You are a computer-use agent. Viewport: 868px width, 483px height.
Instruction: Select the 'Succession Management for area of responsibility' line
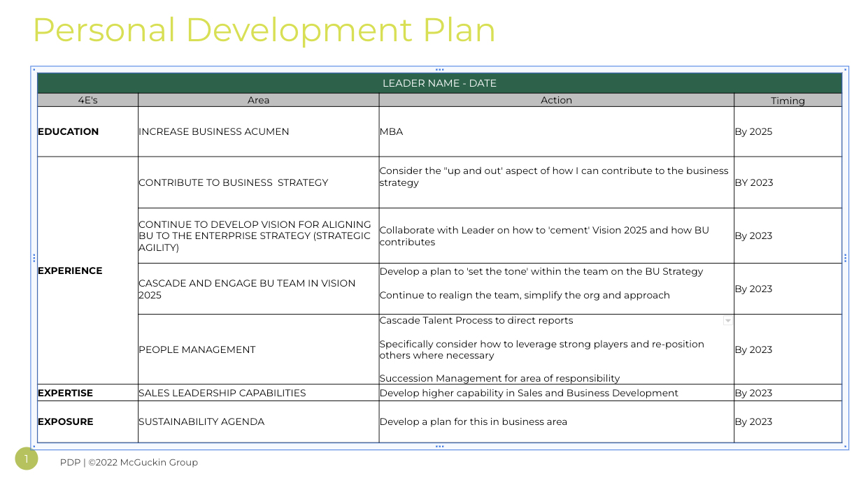pyautogui.click(x=499, y=378)
